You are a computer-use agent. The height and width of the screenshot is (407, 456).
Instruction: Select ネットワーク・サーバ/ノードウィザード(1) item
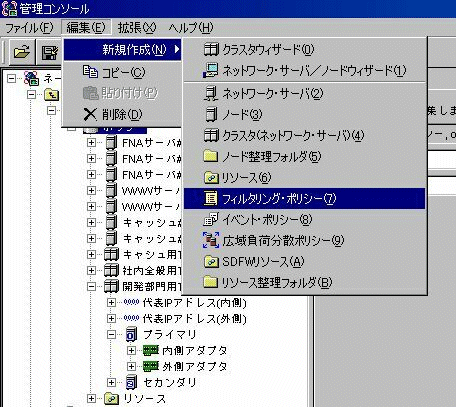click(304, 70)
